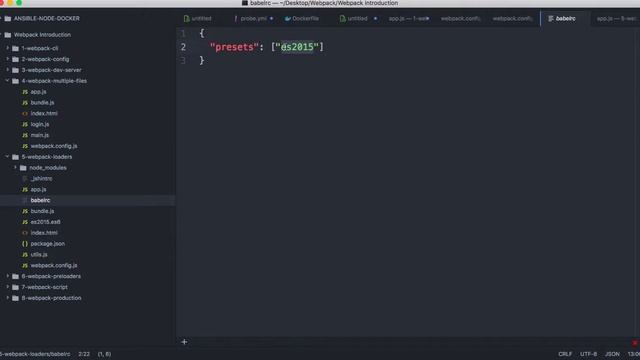This screenshot has height=360, width=640.
Task: Open index.html under 4-webpack-multiple-files
Action: point(44,113)
